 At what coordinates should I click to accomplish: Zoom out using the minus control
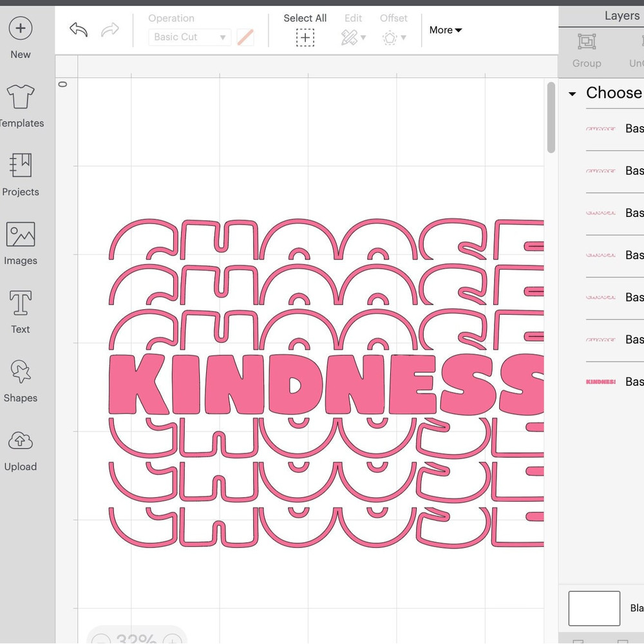[101, 639]
